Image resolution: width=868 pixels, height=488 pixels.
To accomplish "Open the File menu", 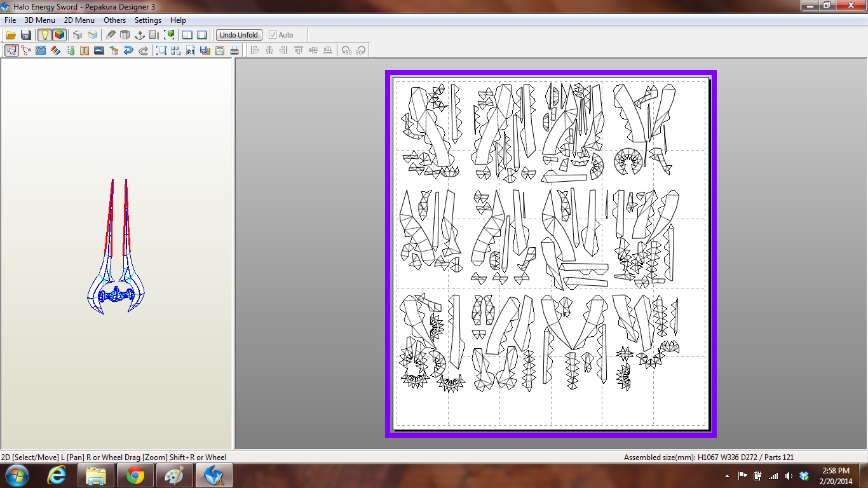I will pos(10,20).
